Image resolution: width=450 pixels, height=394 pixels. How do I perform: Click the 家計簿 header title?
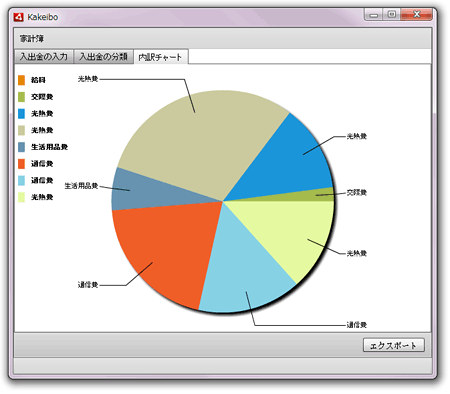pyautogui.click(x=32, y=39)
